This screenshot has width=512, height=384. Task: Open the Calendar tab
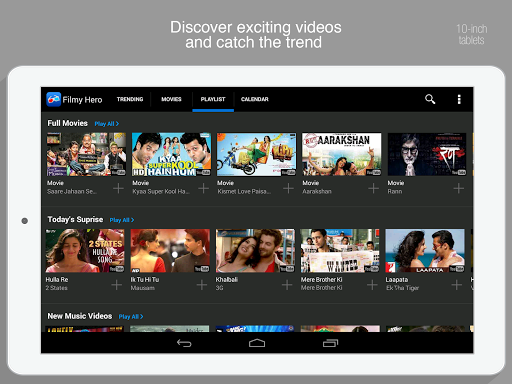point(255,99)
